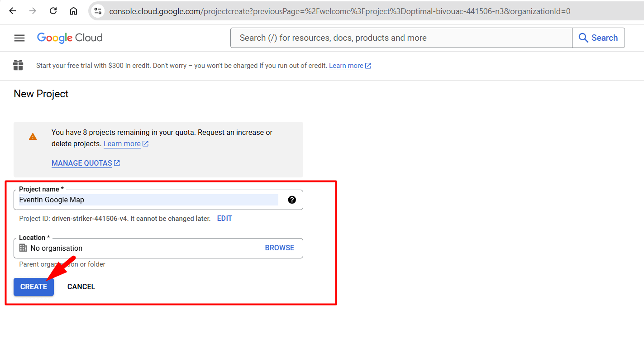The image size is (644, 339).
Task: Open quota Learn more link
Action: point(126,144)
